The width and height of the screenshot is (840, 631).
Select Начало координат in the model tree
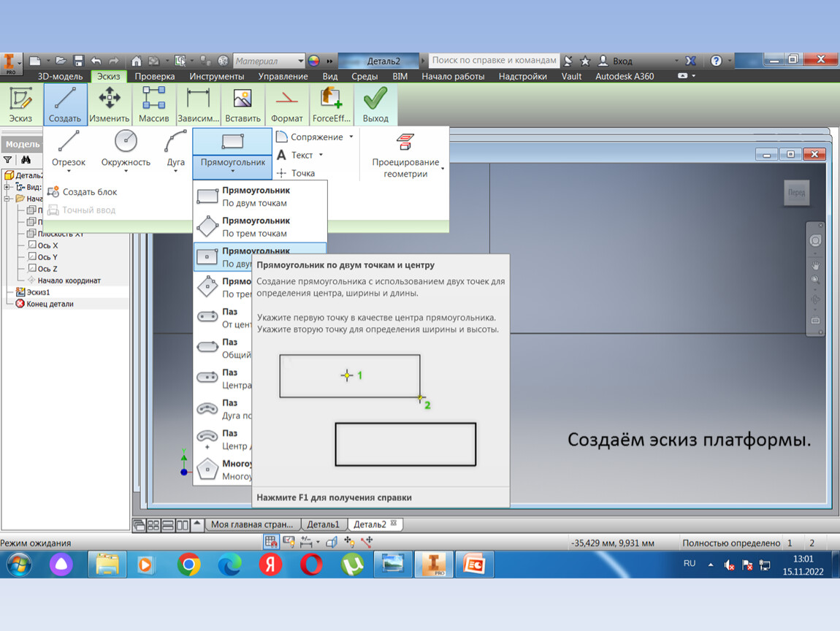tap(64, 280)
